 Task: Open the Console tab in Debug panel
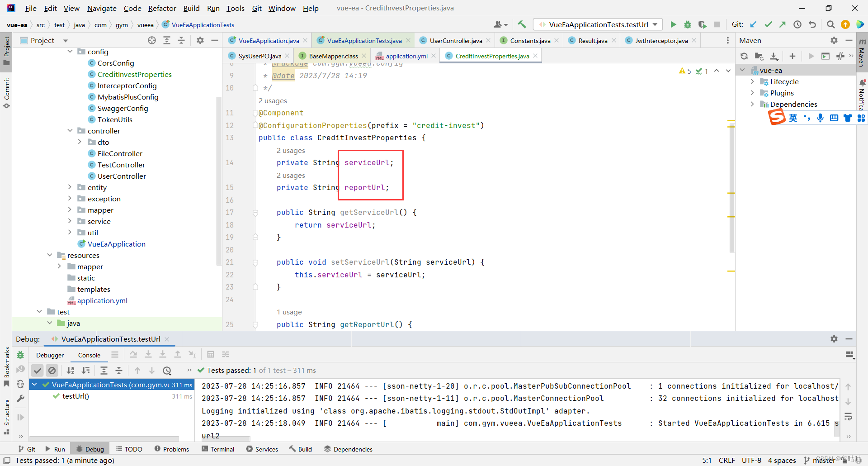tap(89, 355)
